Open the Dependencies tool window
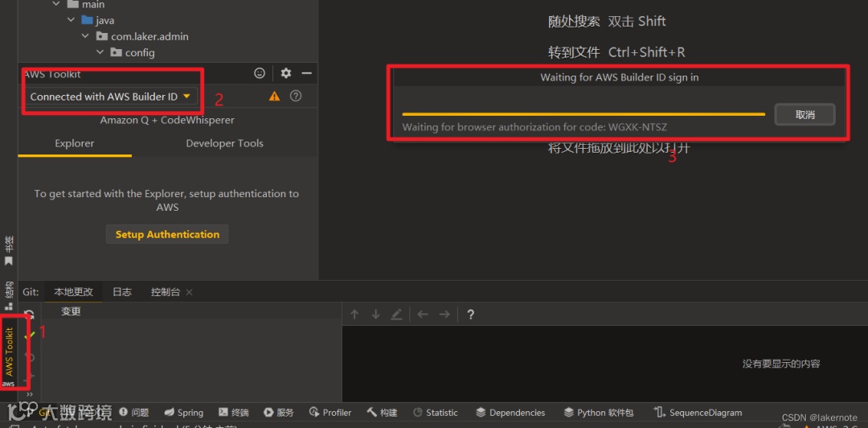 coord(510,413)
